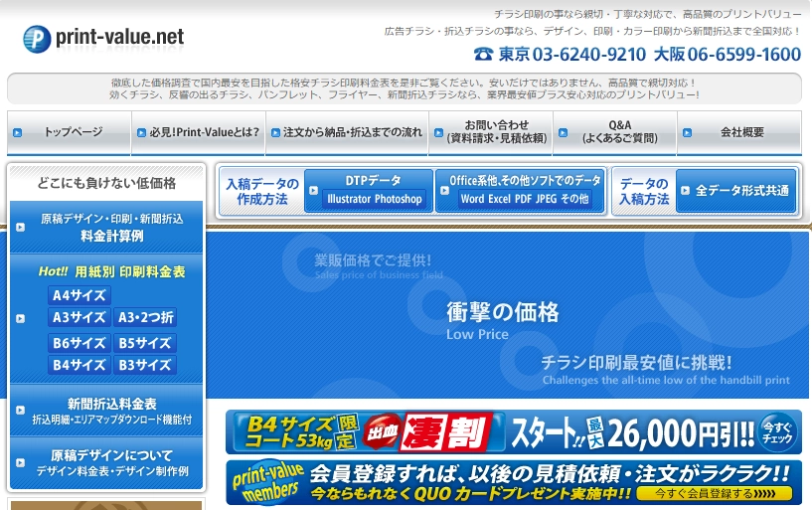Click the arrow icon beside 新聞折込料金表

[x=21, y=412]
